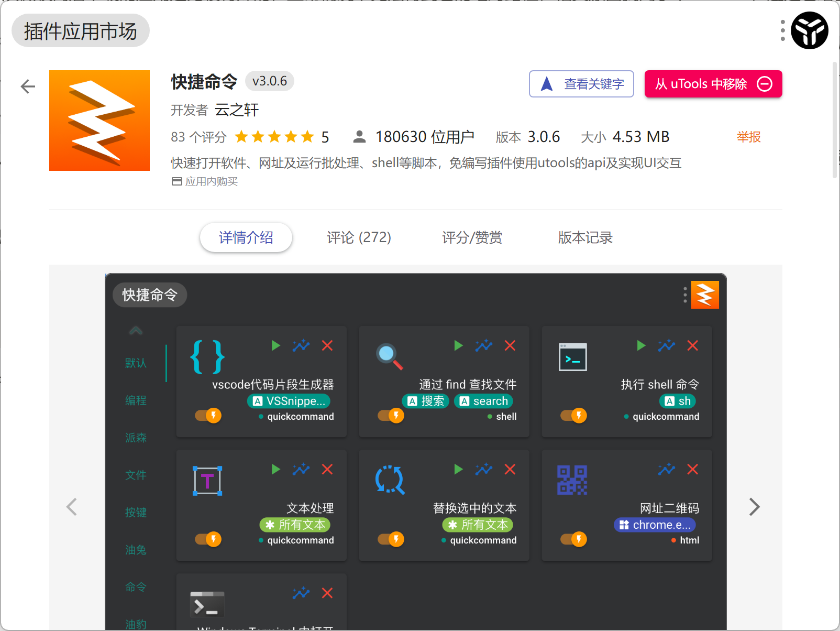
Task: Toggle the 通过 find 查找文件 switch
Action: (391, 416)
